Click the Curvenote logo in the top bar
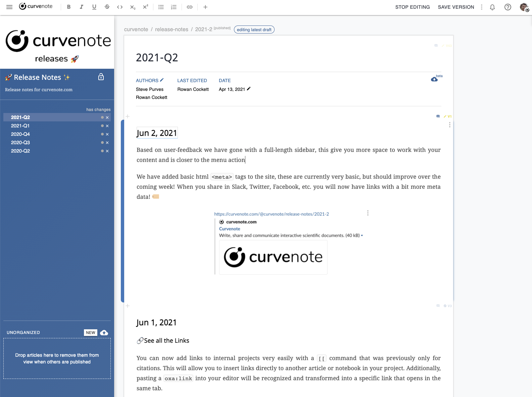The height and width of the screenshot is (397, 532). point(36,6)
